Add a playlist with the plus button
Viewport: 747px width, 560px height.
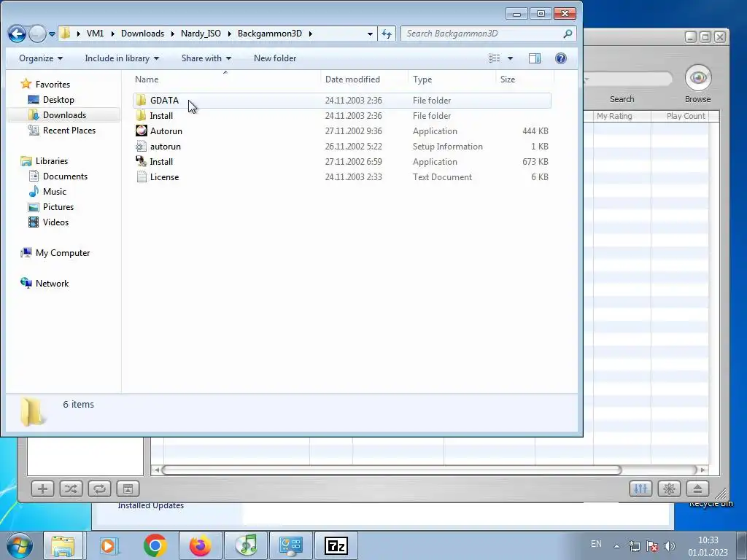(42, 489)
